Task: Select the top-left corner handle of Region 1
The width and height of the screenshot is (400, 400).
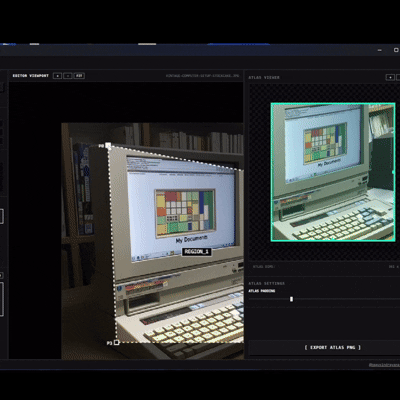Action: coord(108,145)
